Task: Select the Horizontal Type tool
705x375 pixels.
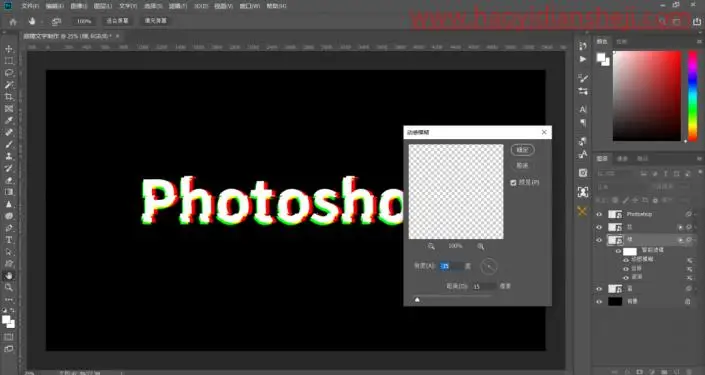Action: (9, 240)
